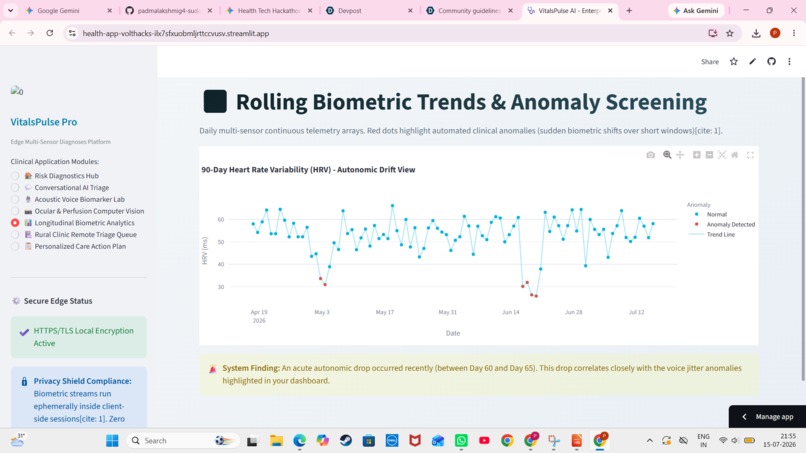Viewport: 806px width, 453px height.
Task: Activate the Zoom tool in the chart modebar
Action: [x=667, y=155]
